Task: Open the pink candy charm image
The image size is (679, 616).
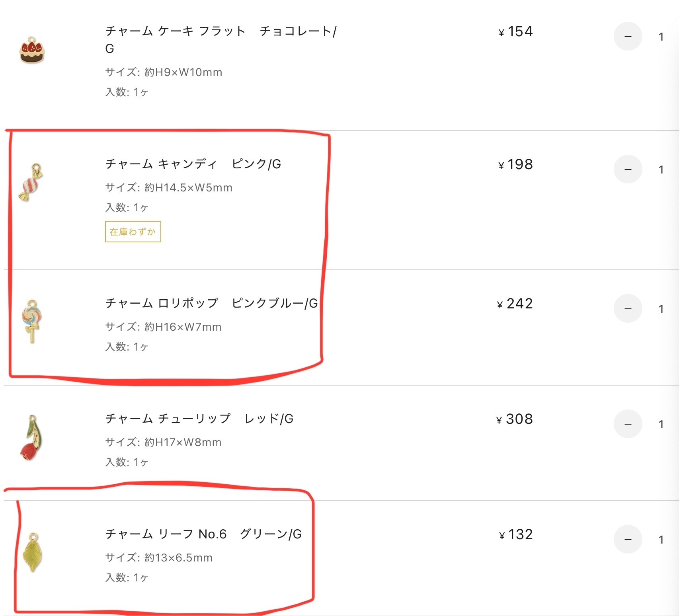Action: pos(31,182)
